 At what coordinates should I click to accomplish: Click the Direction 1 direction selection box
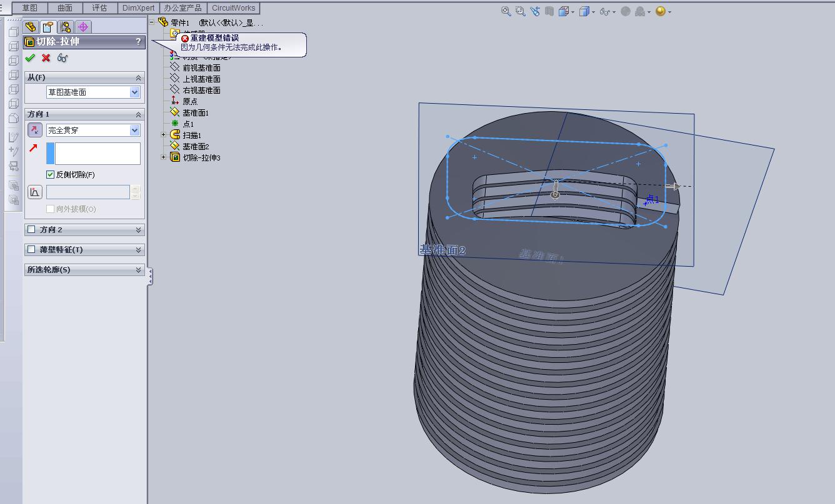click(x=97, y=154)
